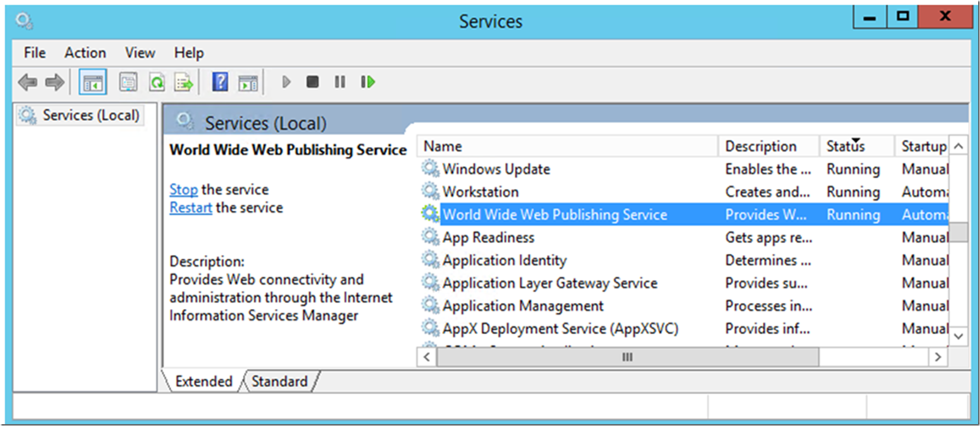
Task: Open the View menu
Action: 140,52
